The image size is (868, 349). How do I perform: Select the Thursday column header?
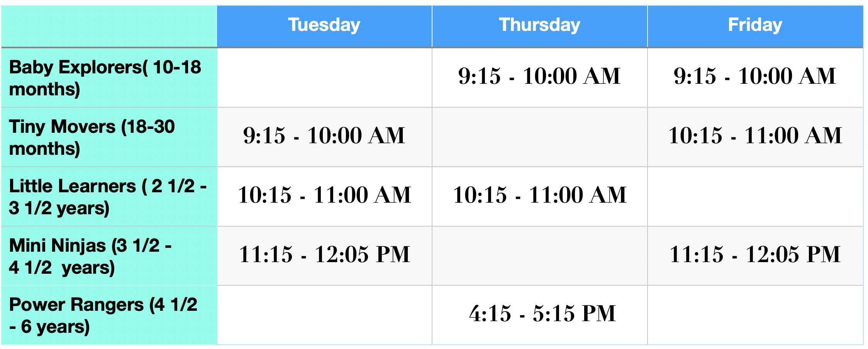point(539,25)
